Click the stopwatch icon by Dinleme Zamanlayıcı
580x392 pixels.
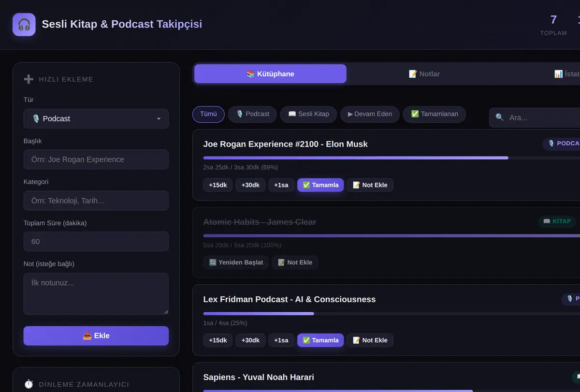pos(29,384)
